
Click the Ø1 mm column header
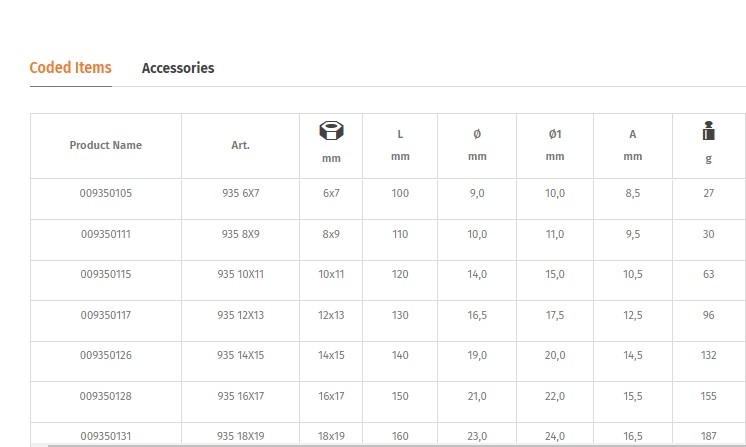(555, 145)
